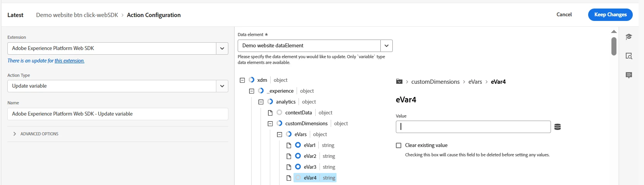Select the highlighted eVar4 tree row label
Viewport: 644px width, 185px height.
click(x=310, y=178)
